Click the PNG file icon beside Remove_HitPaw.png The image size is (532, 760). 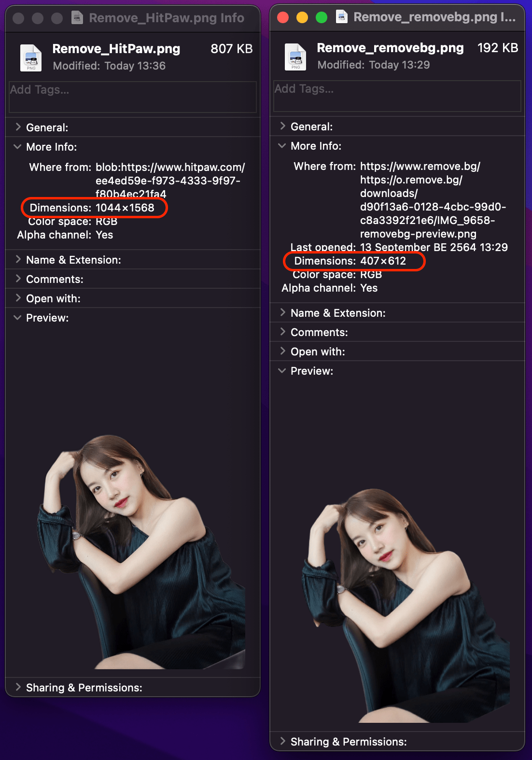coord(31,57)
